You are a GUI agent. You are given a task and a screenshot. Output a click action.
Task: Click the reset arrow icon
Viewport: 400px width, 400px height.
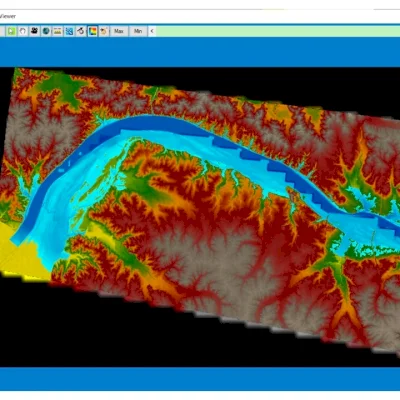pyautogui.click(x=104, y=31)
